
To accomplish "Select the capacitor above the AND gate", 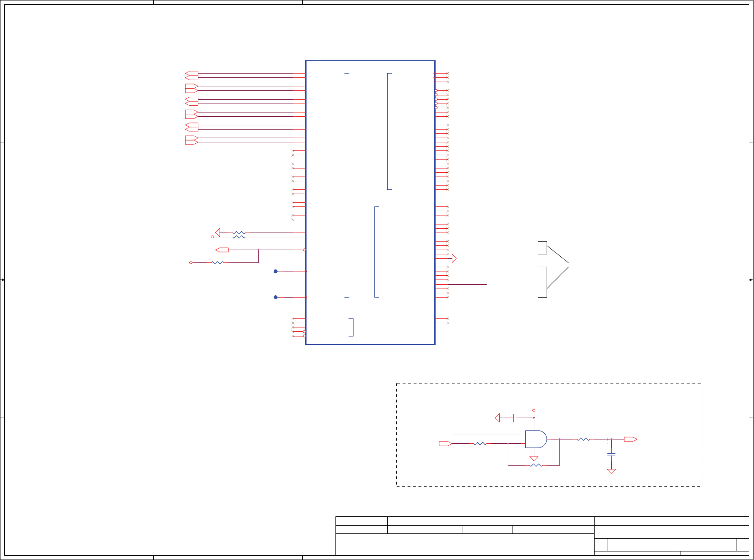I will [x=515, y=418].
